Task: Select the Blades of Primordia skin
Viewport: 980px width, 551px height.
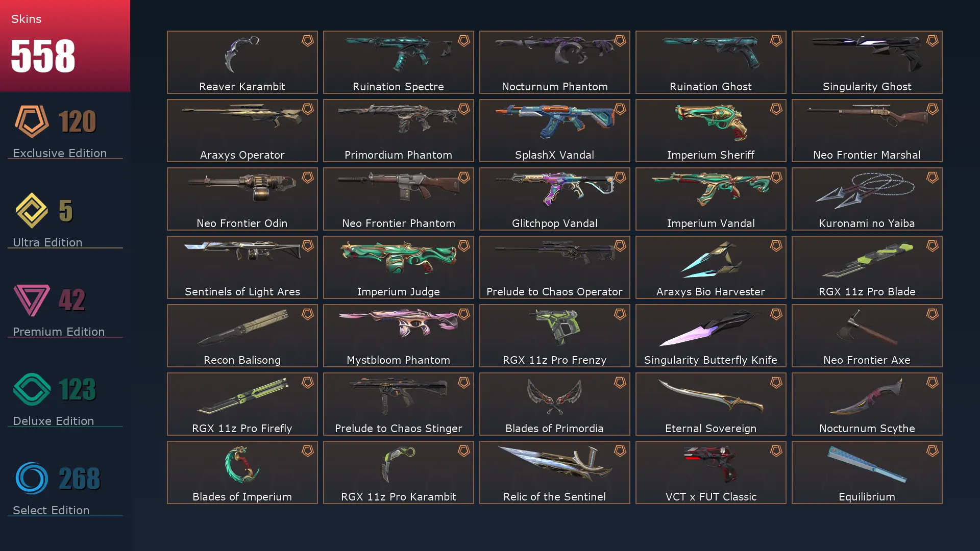Action: pos(554,404)
